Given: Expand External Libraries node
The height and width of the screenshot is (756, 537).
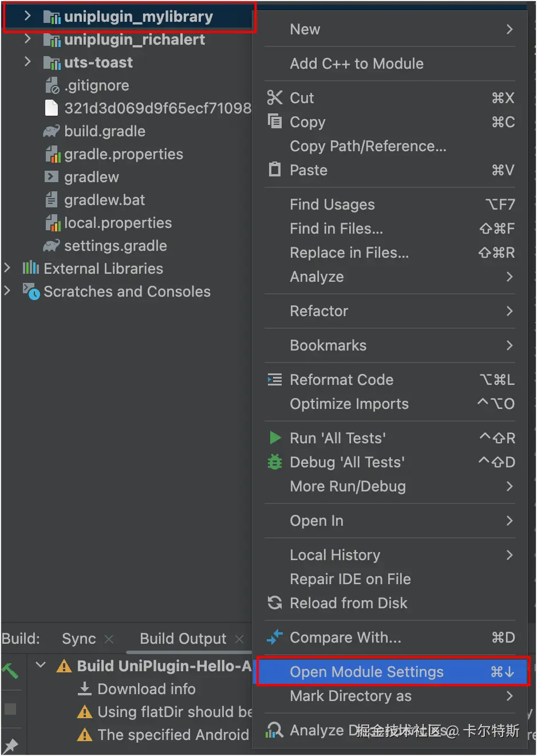Looking at the screenshot, I should tap(7, 268).
